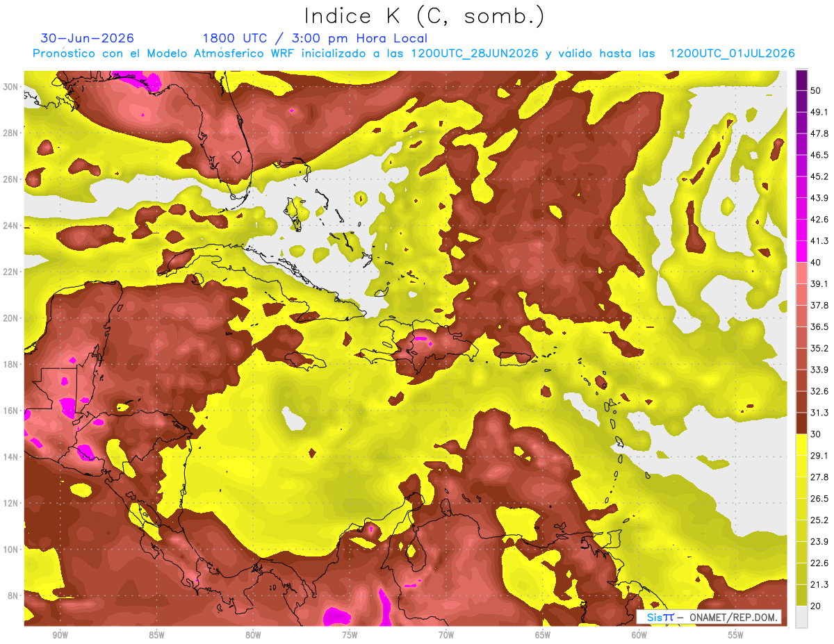Click the latitude label "24N"
834x644 pixels.
[x=10, y=226]
